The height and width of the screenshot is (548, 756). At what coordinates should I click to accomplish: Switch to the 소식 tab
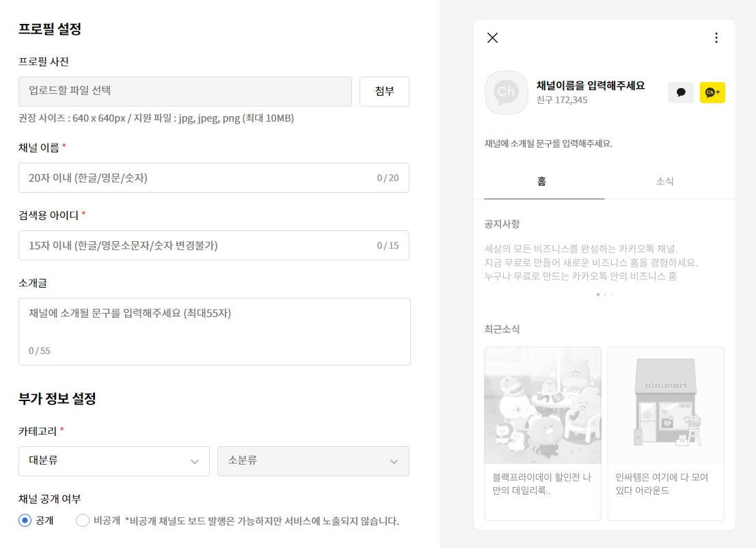pos(664,182)
